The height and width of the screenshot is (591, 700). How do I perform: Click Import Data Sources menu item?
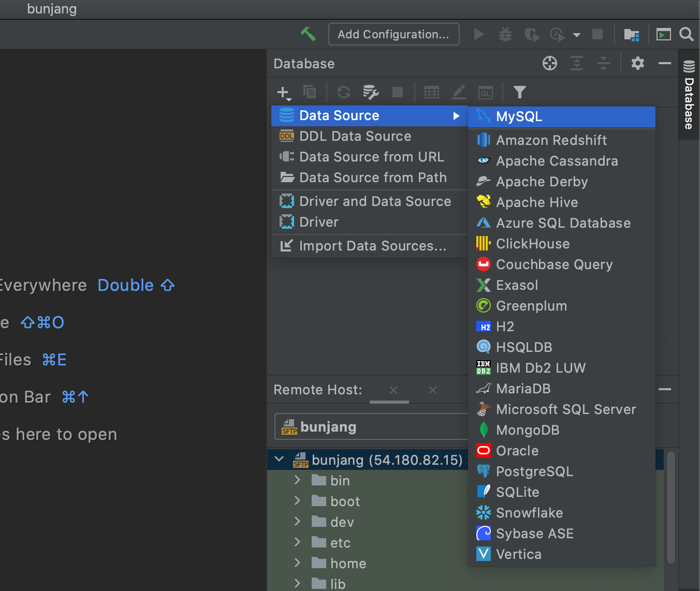click(370, 246)
